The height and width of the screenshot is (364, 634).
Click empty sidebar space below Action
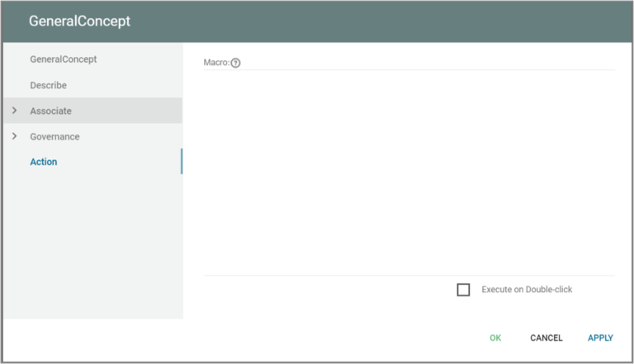91,248
